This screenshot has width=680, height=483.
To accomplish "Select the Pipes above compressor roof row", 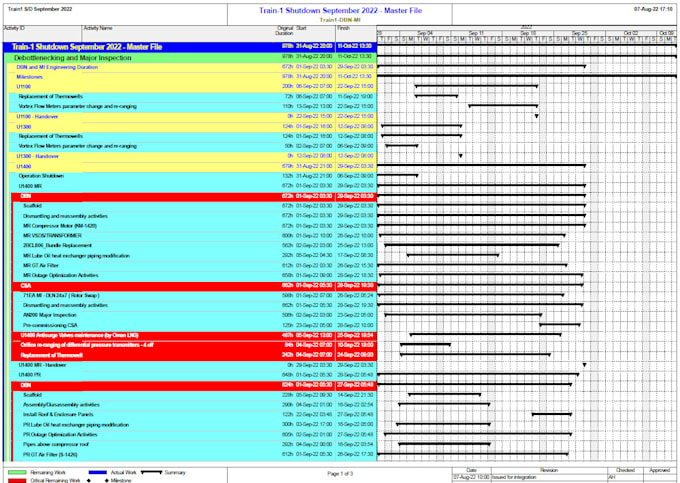I will pos(195,444).
